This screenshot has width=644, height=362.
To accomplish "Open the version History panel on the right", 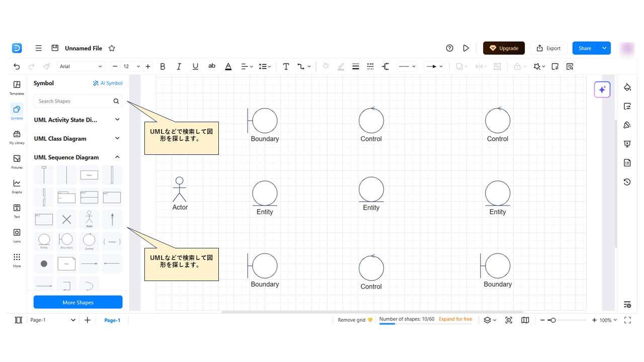I will (627, 182).
